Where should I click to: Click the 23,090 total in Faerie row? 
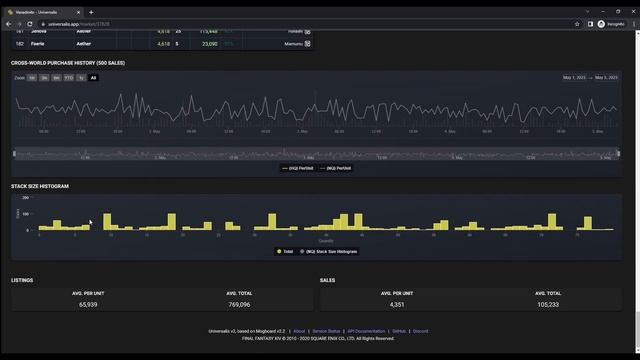coord(210,44)
